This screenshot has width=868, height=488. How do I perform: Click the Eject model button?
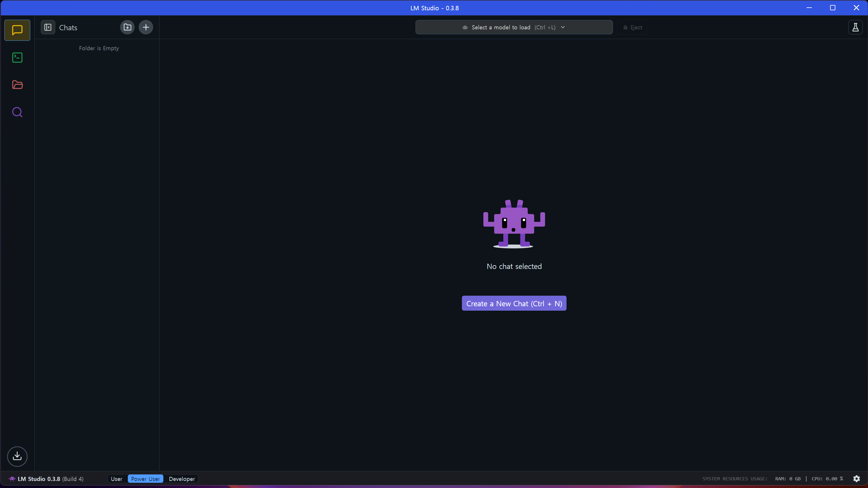tap(632, 27)
